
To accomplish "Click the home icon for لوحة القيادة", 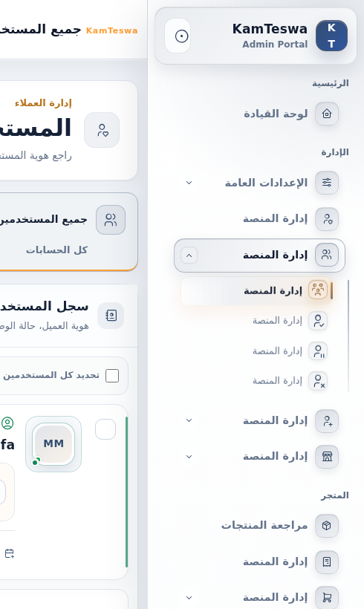I will click(x=327, y=114).
